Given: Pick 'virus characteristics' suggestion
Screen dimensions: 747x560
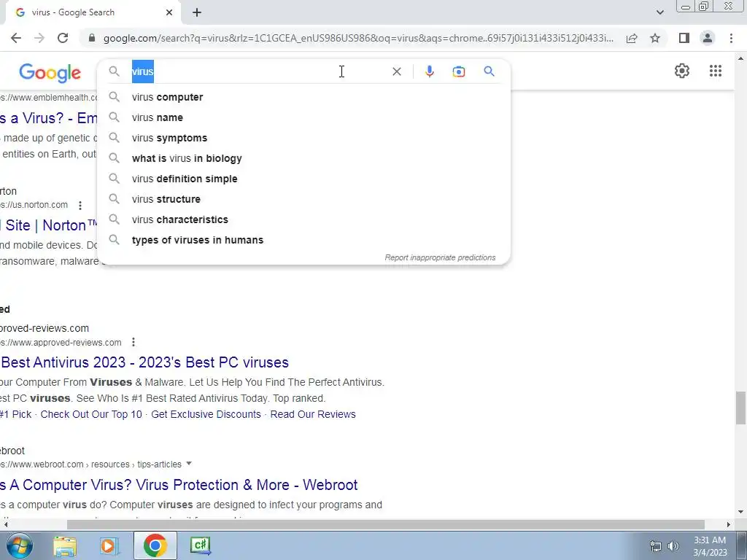Looking at the screenshot, I should pyautogui.click(x=303, y=220).
